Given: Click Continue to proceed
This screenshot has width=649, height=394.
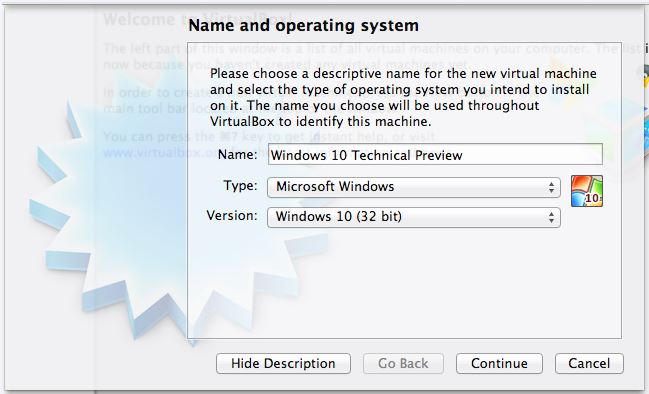Looking at the screenshot, I should tap(499, 363).
